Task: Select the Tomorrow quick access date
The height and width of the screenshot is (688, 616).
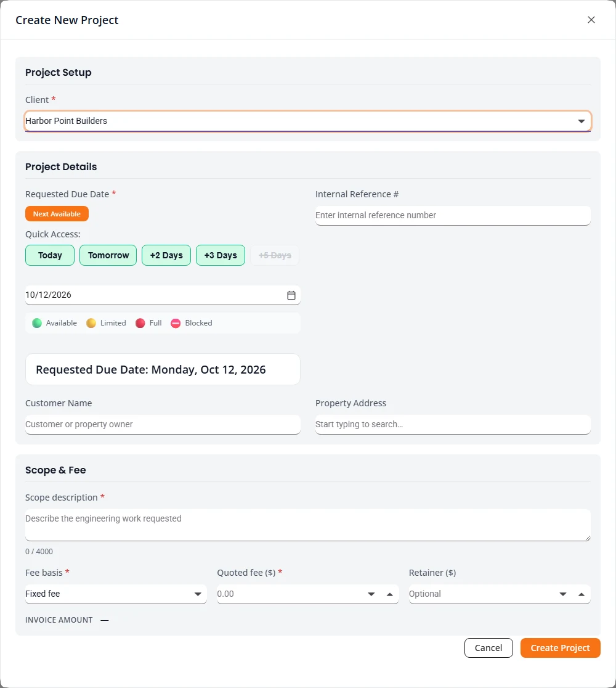Action: [108, 255]
